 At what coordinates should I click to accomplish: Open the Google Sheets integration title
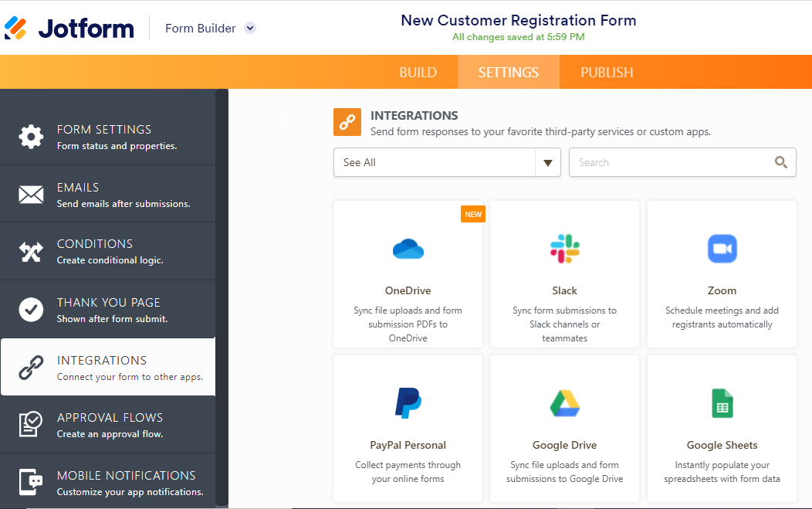pos(722,445)
